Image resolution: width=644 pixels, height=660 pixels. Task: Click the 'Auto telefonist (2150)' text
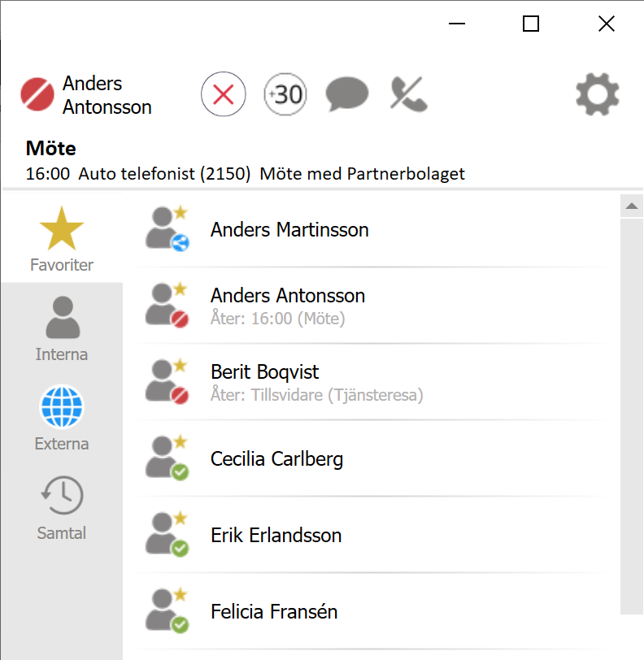coord(165,174)
